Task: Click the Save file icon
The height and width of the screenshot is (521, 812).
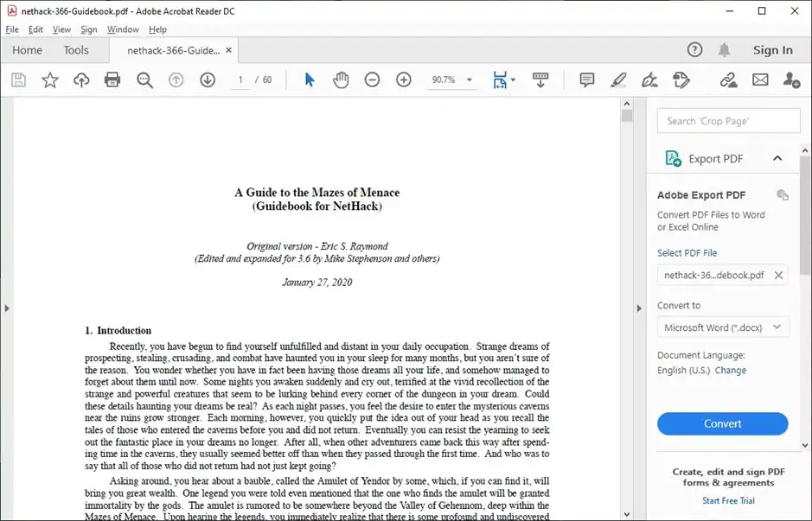Action: click(x=19, y=79)
